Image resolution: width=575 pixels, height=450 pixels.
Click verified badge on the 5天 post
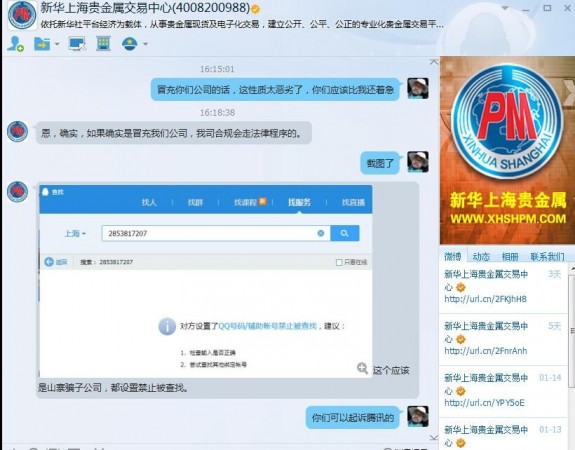pyautogui.click(x=461, y=339)
